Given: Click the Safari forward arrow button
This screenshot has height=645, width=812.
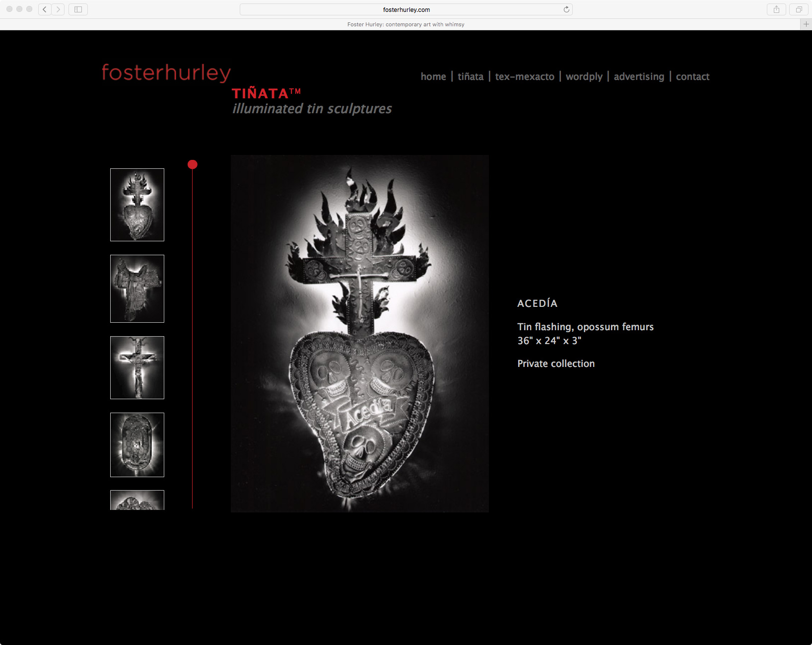Looking at the screenshot, I should click(58, 9).
